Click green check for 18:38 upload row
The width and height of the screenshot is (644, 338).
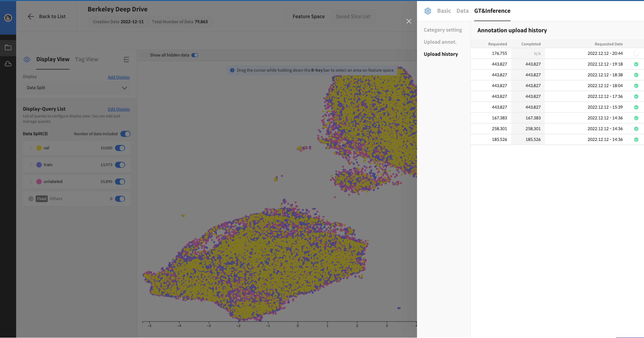636,75
